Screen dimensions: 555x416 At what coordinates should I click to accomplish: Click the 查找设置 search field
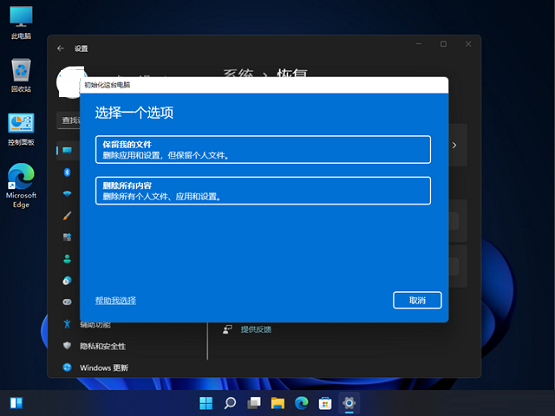69,120
